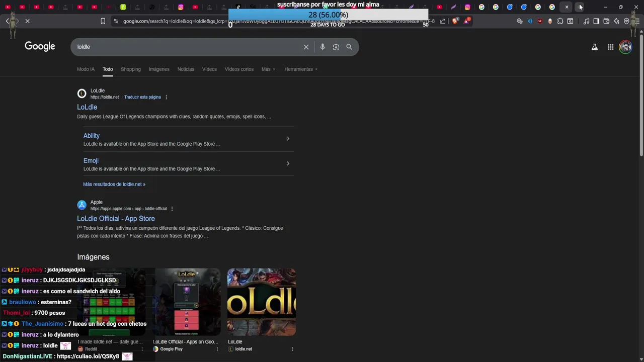Select the Shopping tab
The image size is (644, 362).
(x=131, y=69)
